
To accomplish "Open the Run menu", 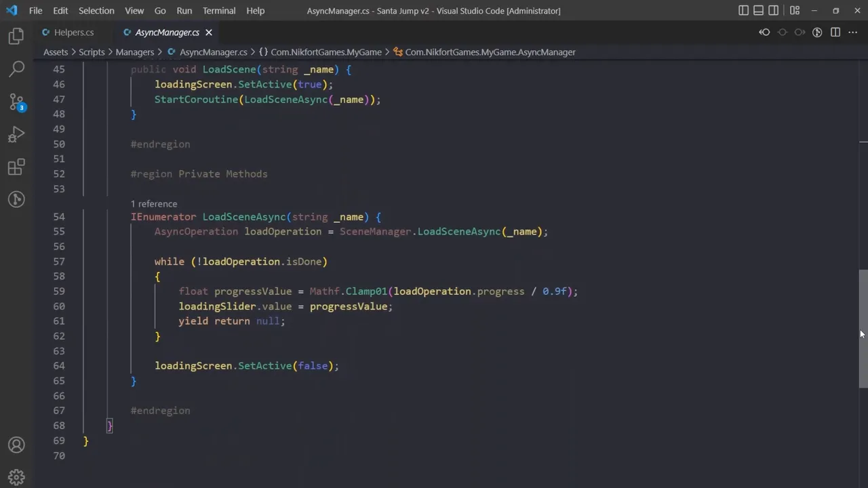I will [x=184, y=11].
